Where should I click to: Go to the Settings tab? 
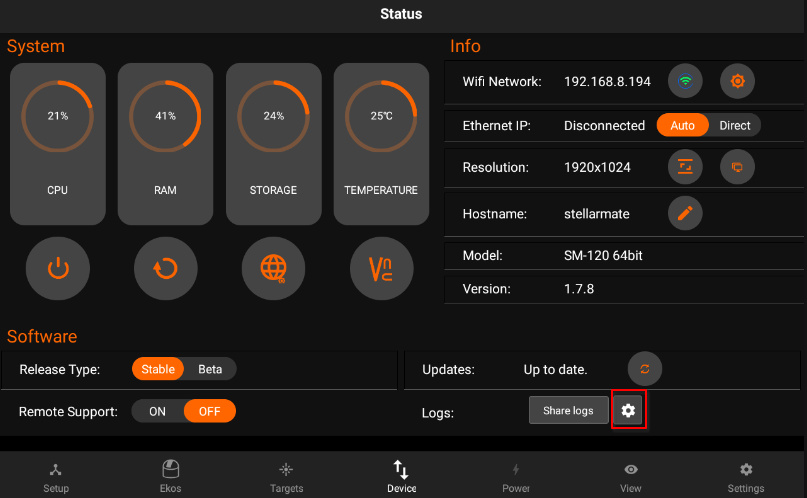coord(746,477)
